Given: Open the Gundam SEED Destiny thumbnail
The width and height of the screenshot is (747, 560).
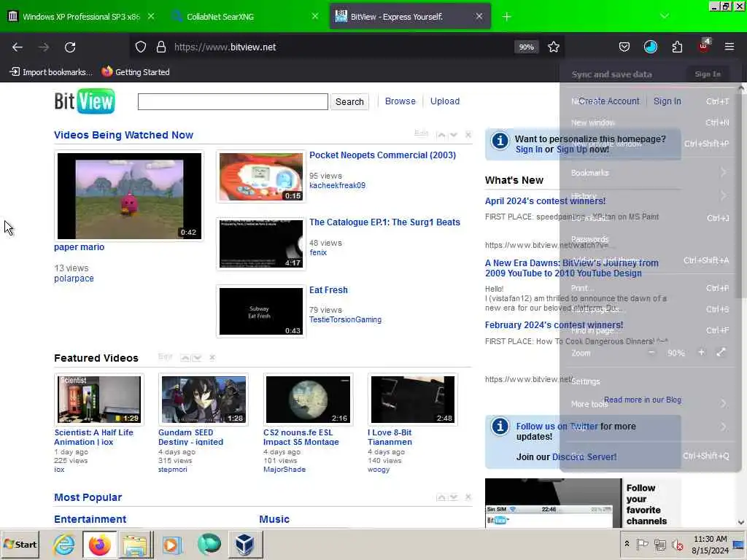Looking at the screenshot, I should click(x=204, y=400).
